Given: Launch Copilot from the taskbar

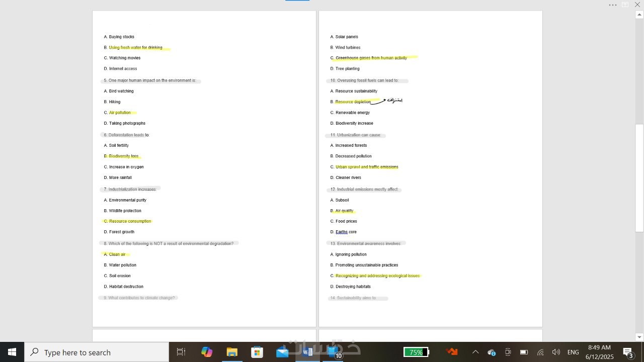Looking at the screenshot, I should [207, 352].
